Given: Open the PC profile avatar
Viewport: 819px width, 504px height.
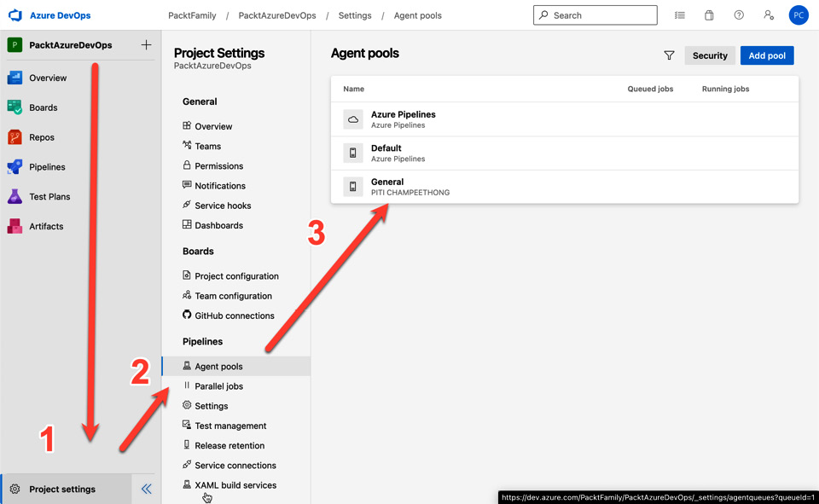Looking at the screenshot, I should pos(799,15).
